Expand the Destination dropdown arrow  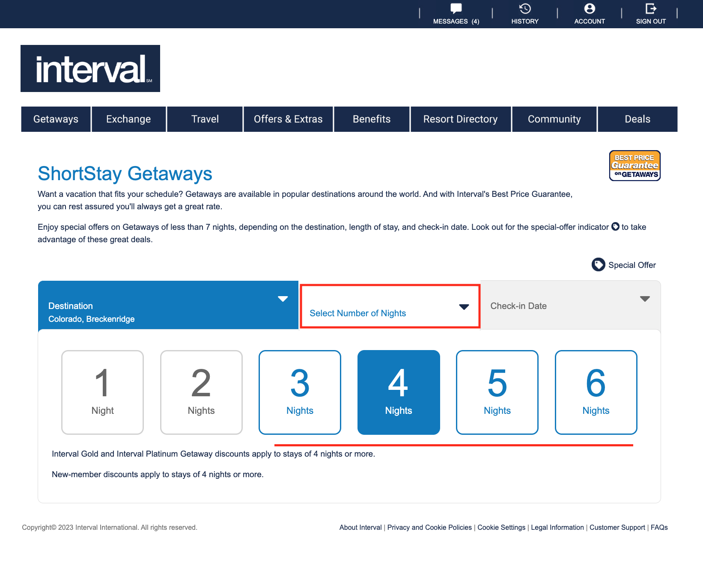tap(283, 299)
